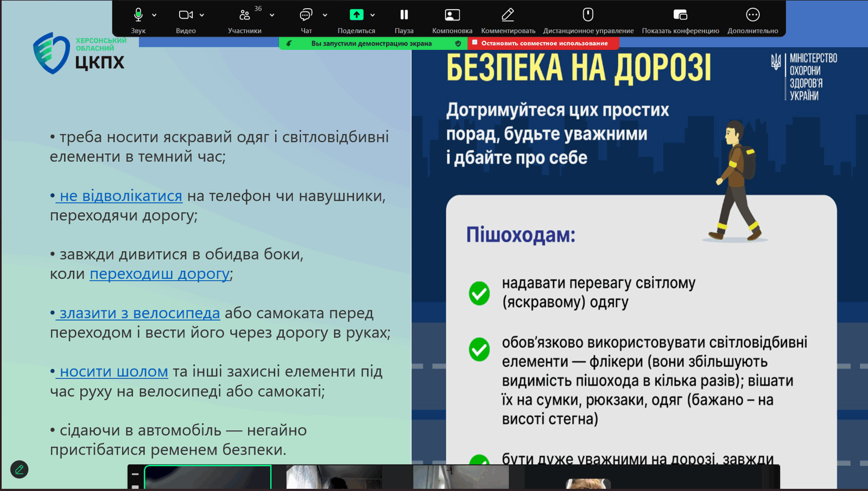Expand the share options arrow next to Поделиться
This screenshot has height=491, width=868.
pos(373,15)
